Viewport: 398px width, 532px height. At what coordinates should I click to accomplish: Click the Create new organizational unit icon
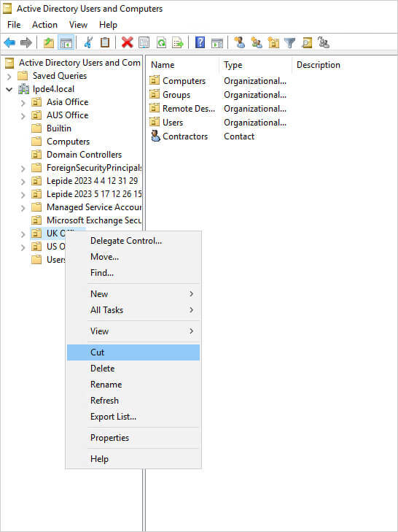[273, 43]
